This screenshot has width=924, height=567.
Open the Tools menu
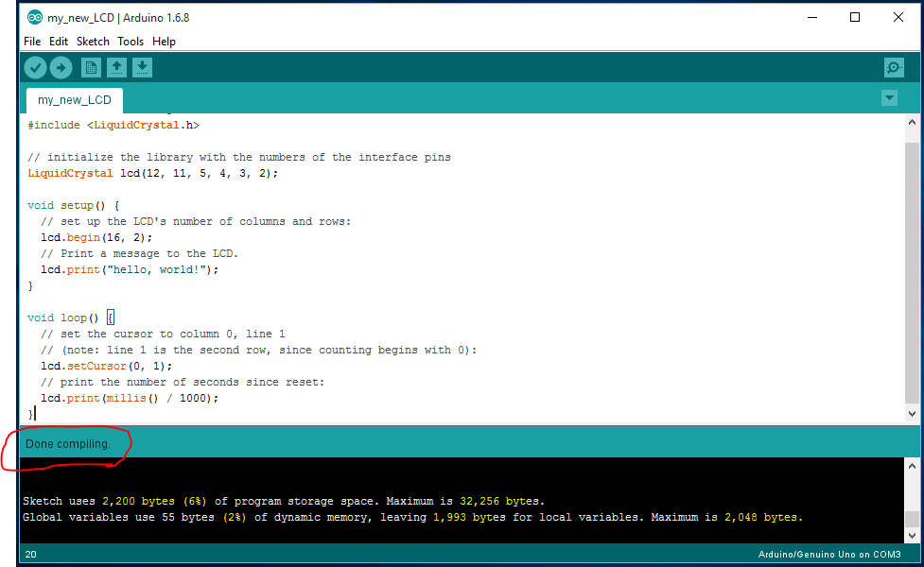[131, 42]
